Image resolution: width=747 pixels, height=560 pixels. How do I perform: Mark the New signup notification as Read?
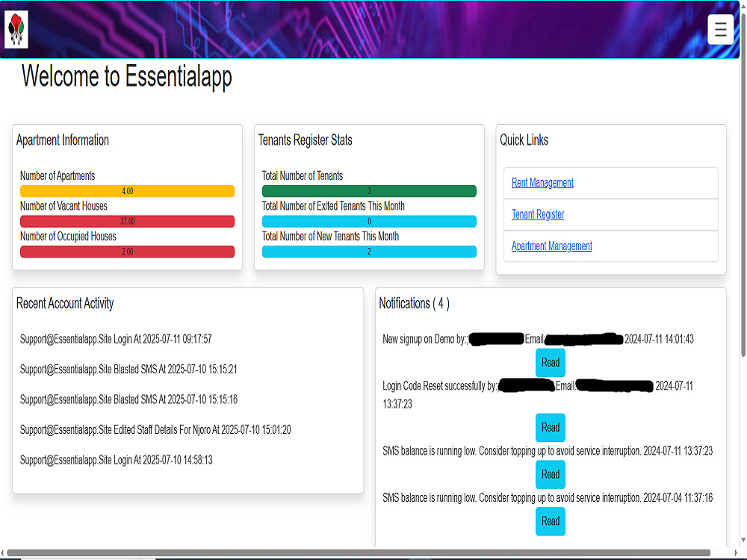coord(551,362)
